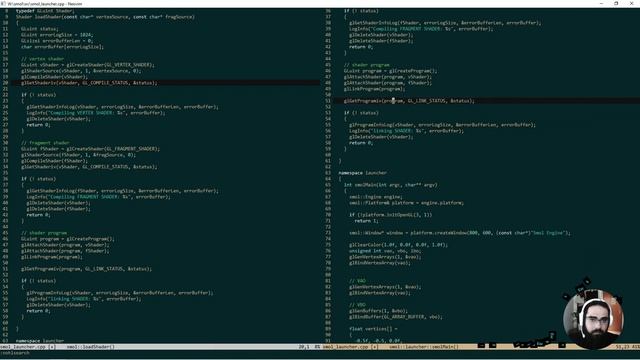Click right pane comment // VBO

click(358, 305)
